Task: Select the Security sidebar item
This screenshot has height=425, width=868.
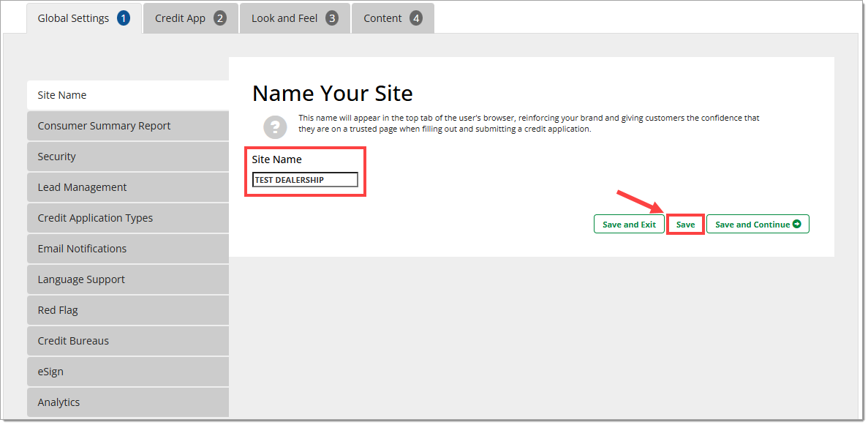Action: [127, 157]
